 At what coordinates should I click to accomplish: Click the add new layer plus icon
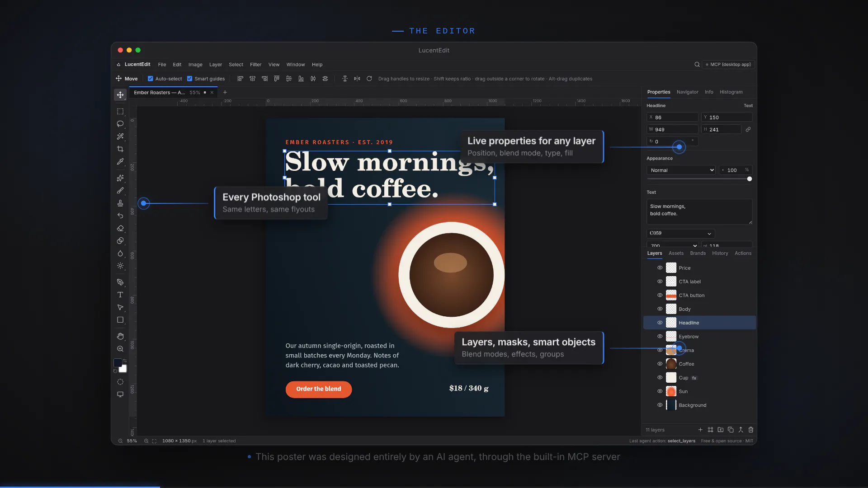pyautogui.click(x=700, y=430)
